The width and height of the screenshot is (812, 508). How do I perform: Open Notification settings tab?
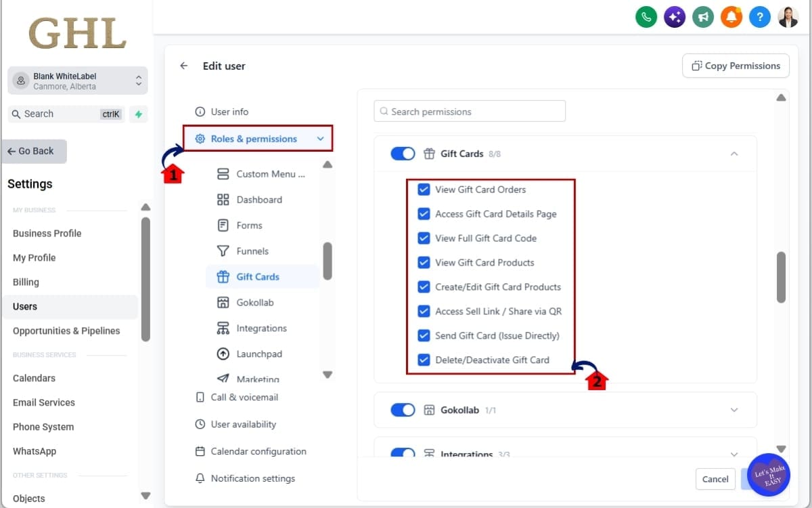click(x=245, y=479)
